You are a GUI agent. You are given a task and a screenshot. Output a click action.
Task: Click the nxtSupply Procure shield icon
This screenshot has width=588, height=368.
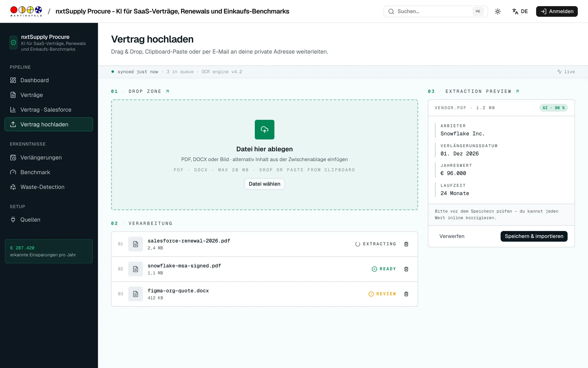(13, 43)
